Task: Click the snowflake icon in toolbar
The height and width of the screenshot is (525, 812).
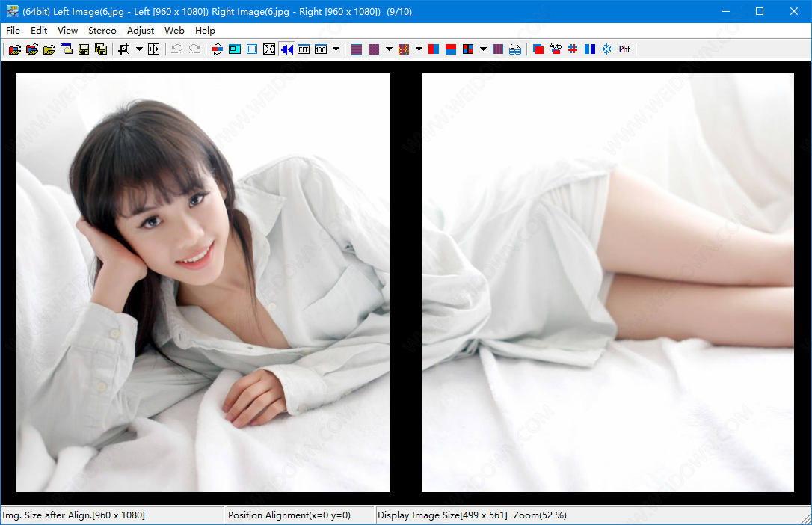Action: [x=607, y=49]
